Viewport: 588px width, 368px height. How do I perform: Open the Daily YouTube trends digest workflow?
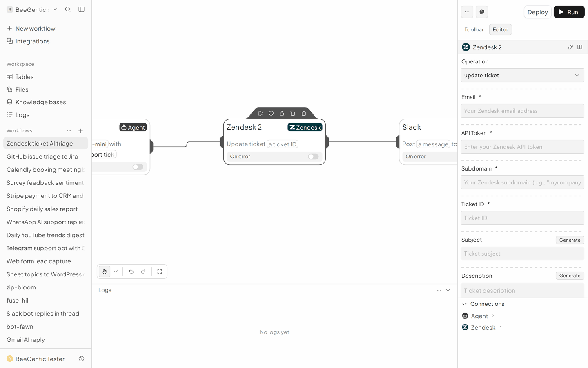coord(46,235)
